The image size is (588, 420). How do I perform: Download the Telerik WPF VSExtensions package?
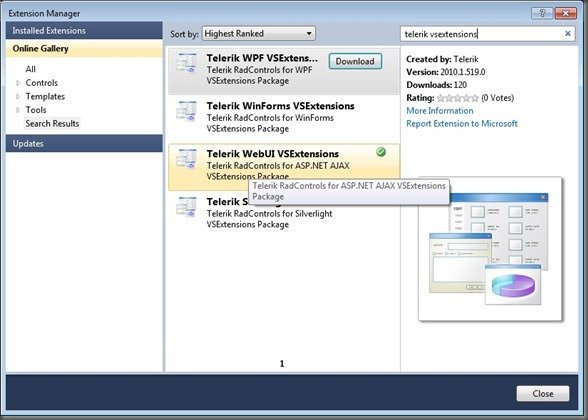355,62
